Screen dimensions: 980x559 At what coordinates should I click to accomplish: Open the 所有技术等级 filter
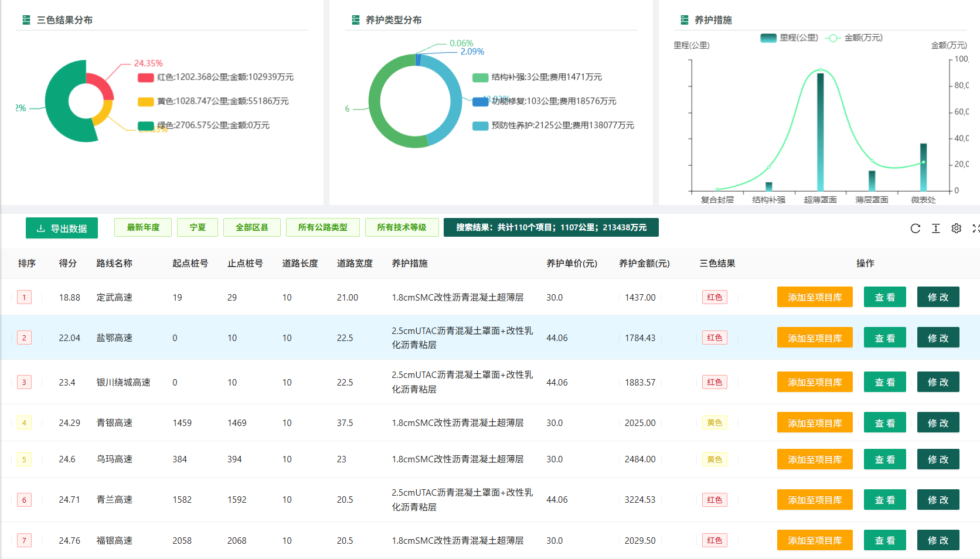pyautogui.click(x=402, y=227)
